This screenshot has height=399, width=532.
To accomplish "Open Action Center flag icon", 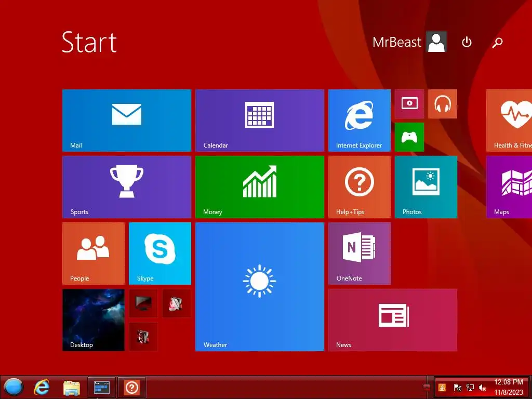I will pos(457,388).
